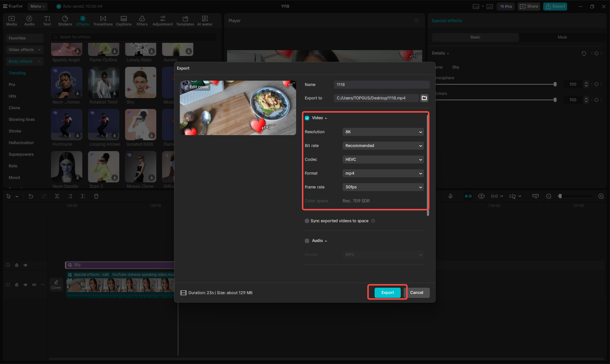
Task: Select the Trending effects category
Action: 17,73
